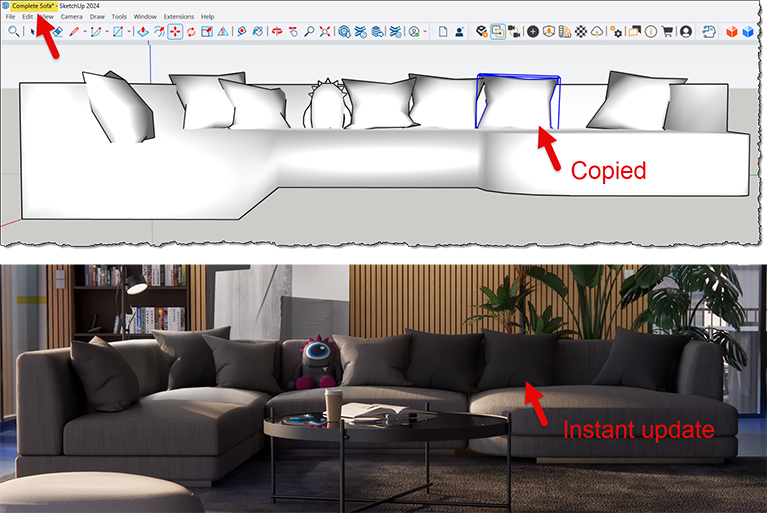Expand the Arc tool dropdown arrow

[107, 32]
